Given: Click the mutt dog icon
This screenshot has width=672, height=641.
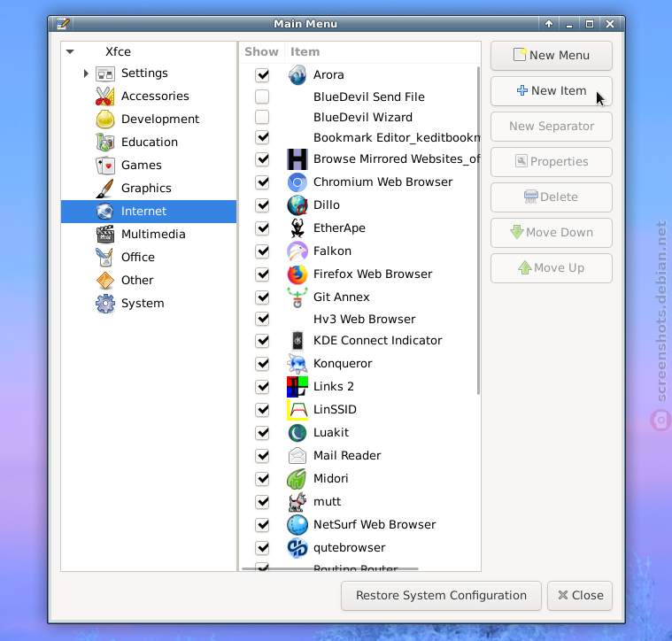Looking at the screenshot, I should tap(297, 502).
